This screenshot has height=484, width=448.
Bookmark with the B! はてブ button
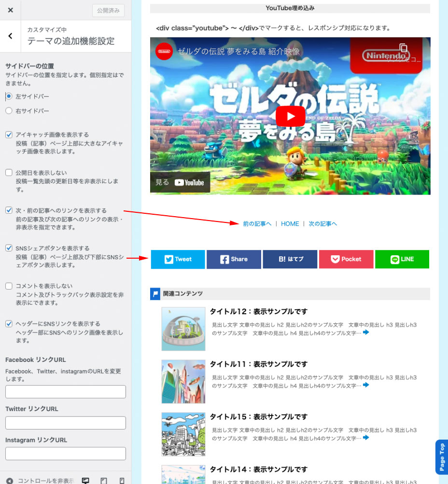click(x=290, y=259)
